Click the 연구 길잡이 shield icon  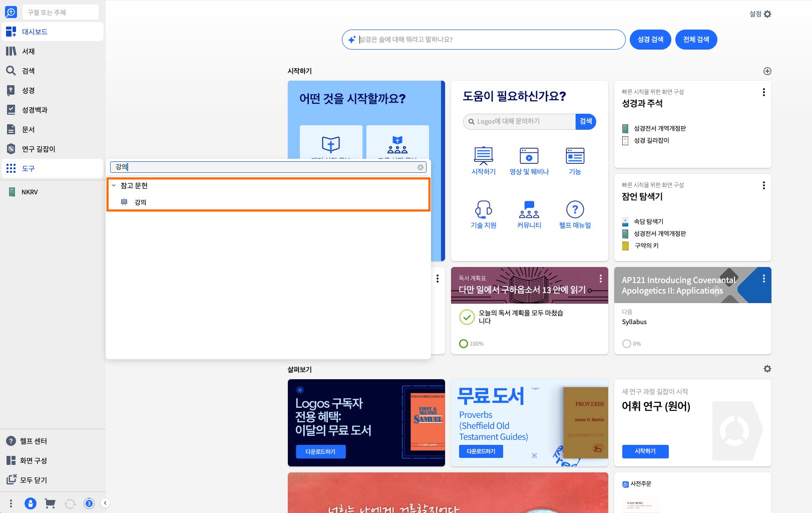11,149
